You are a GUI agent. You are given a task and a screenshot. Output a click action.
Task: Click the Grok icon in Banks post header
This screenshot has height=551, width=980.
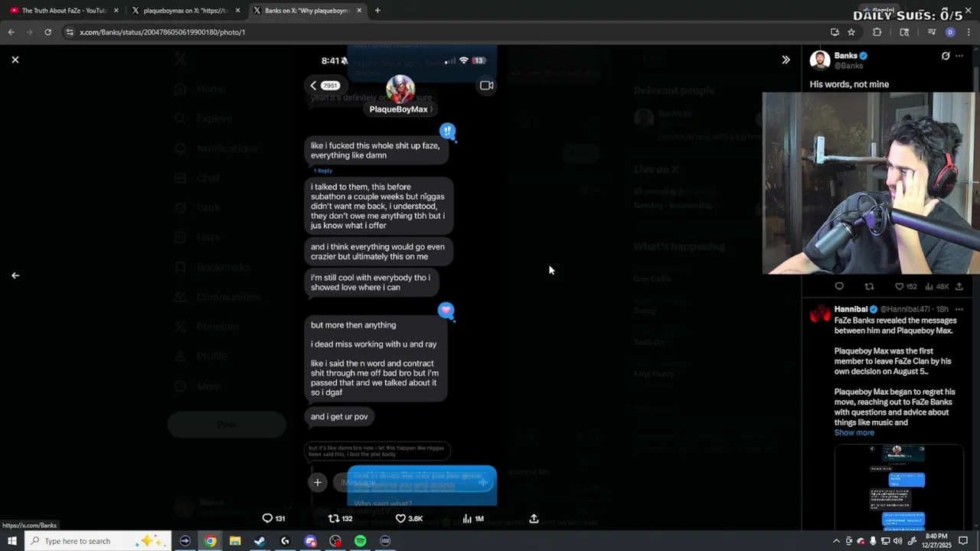point(946,56)
